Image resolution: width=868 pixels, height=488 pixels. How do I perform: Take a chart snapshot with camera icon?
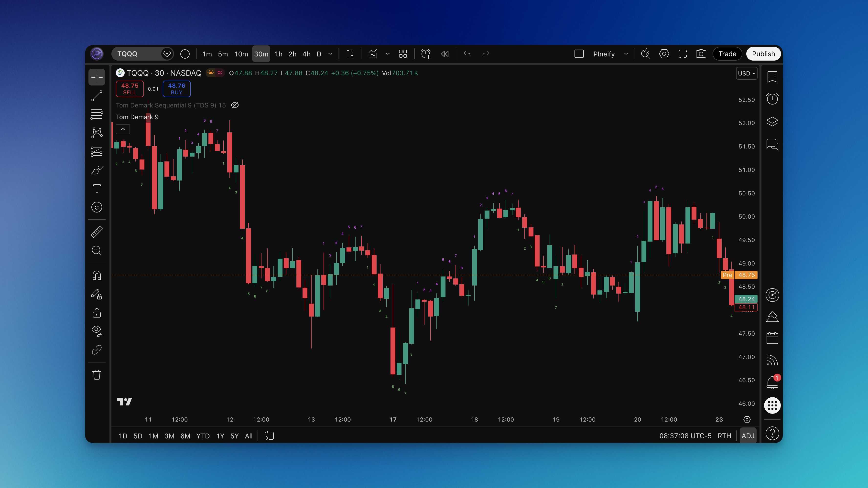(x=701, y=54)
